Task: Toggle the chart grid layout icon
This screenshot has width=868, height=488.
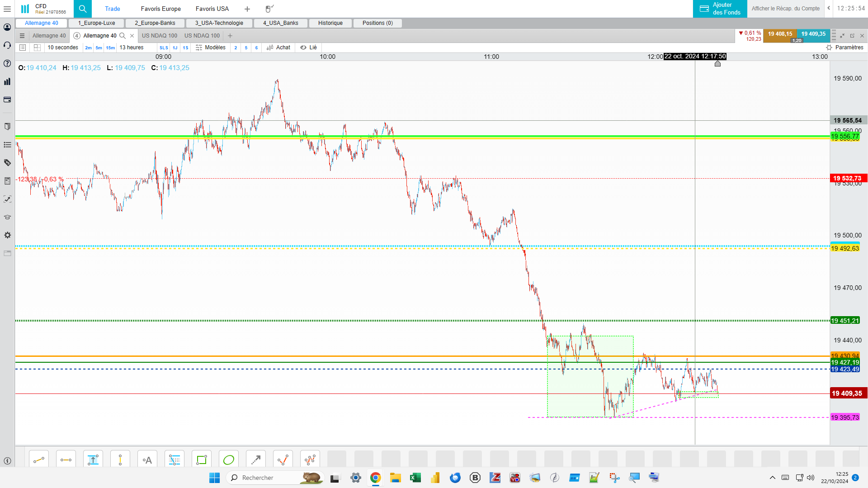Action: 38,47
